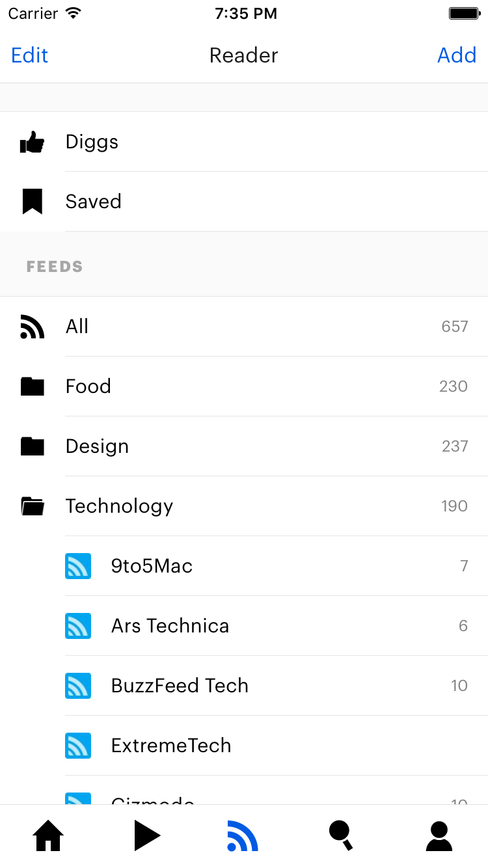Open the video play tab icon
The image size is (488, 868).
tap(146, 836)
